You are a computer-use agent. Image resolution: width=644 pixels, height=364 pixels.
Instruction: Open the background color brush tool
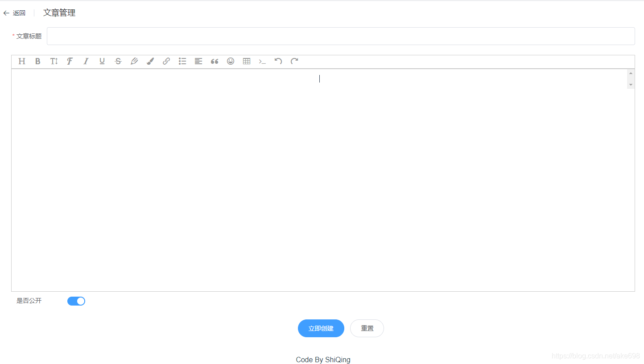tap(150, 62)
